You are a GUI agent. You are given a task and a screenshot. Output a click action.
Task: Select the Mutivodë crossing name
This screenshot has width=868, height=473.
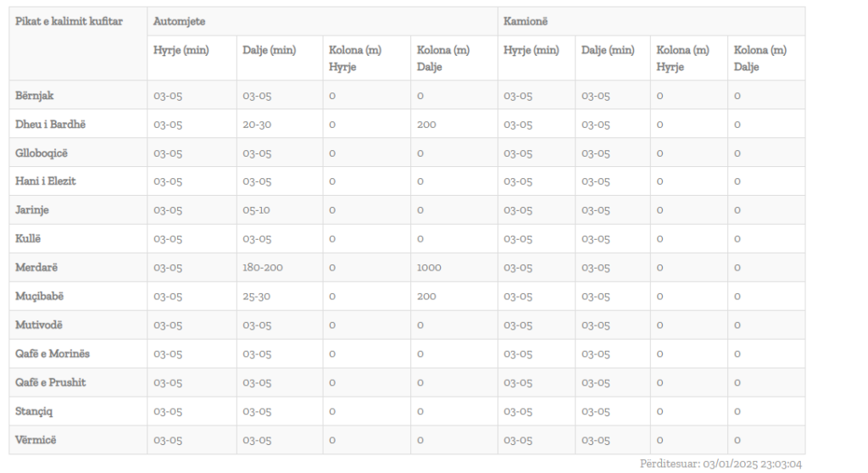tap(39, 325)
